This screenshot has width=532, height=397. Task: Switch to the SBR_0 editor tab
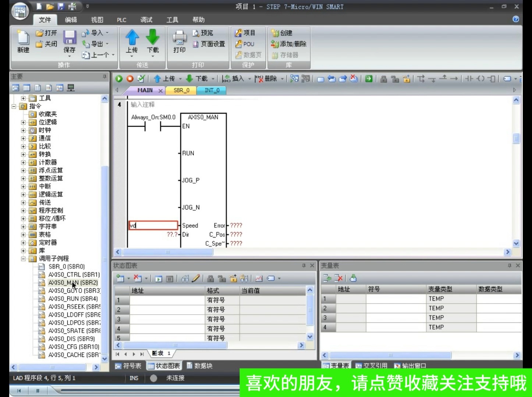[x=180, y=90]
